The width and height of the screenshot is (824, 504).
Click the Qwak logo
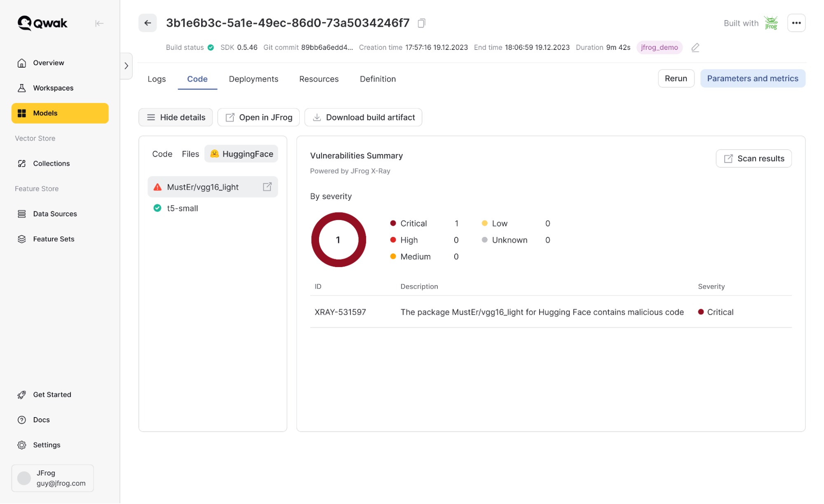tap(42, 23)
